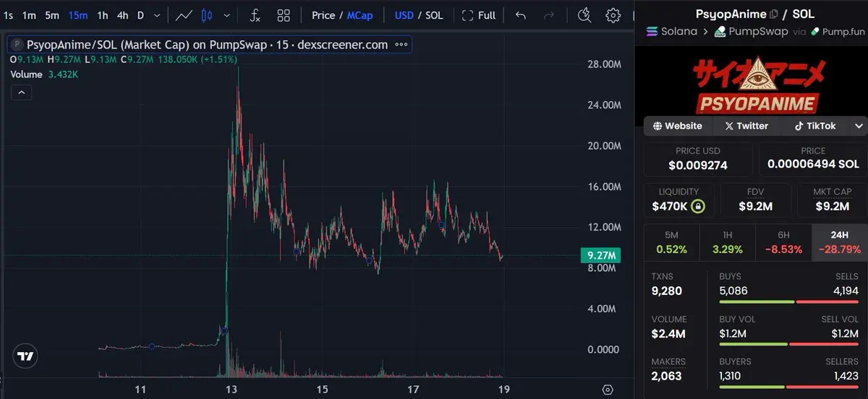Open the indicators fx menu

pyautogui.click(x=255, y=15)
